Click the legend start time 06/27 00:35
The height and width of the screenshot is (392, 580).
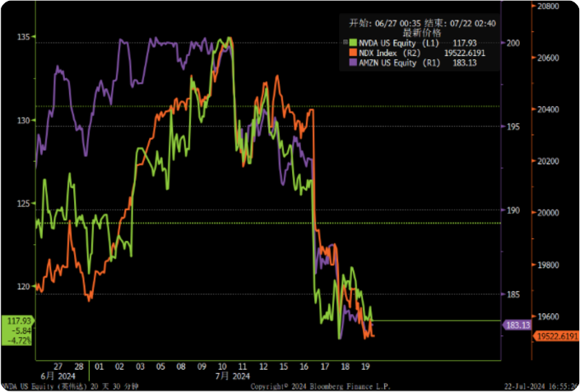385,23
